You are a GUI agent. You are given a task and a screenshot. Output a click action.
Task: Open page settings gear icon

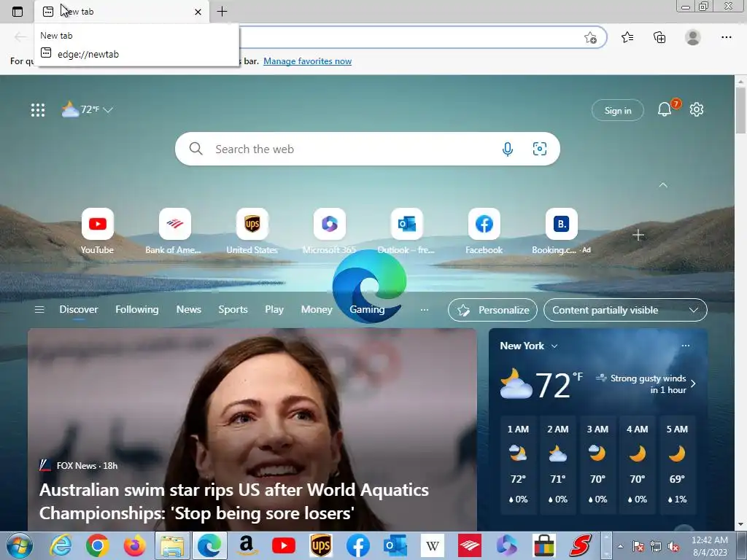697,109
